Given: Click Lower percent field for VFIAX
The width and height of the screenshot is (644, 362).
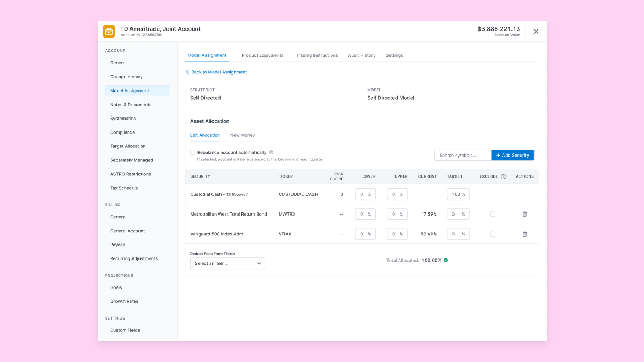Looking at the screenshot, I should pyautogui.click(x=365, y=234).
